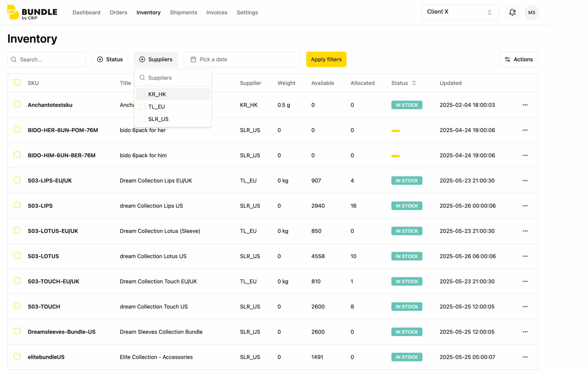Click IN STOCK badge for elitebundleUS
The image size is (588, 370).
tap(407, 357)
